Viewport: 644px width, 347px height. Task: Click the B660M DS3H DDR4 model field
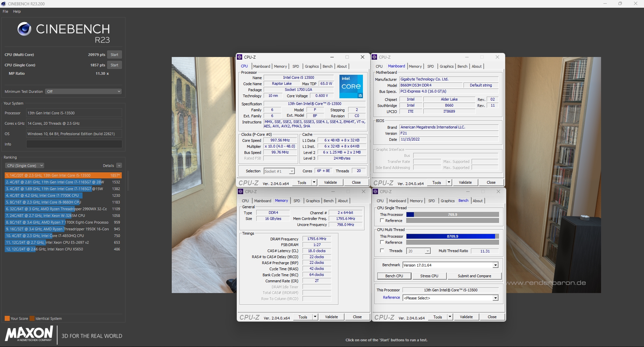pyautogui.click(x=431, y=85)
